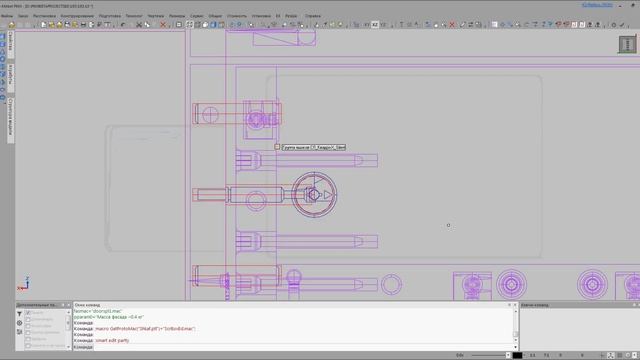The image size is (640, 360).
Task: Open the Расстановка menu
Action: pos(44,16)
